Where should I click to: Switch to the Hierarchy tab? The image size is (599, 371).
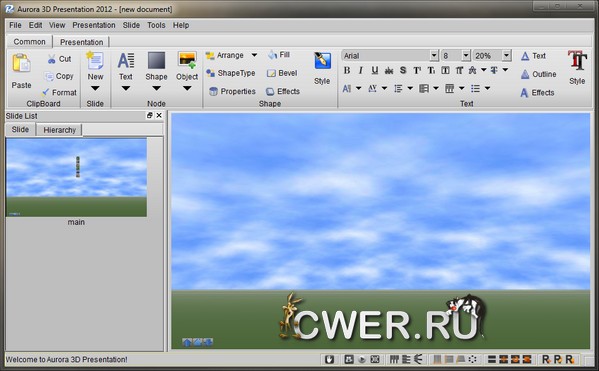pos(60,130)
